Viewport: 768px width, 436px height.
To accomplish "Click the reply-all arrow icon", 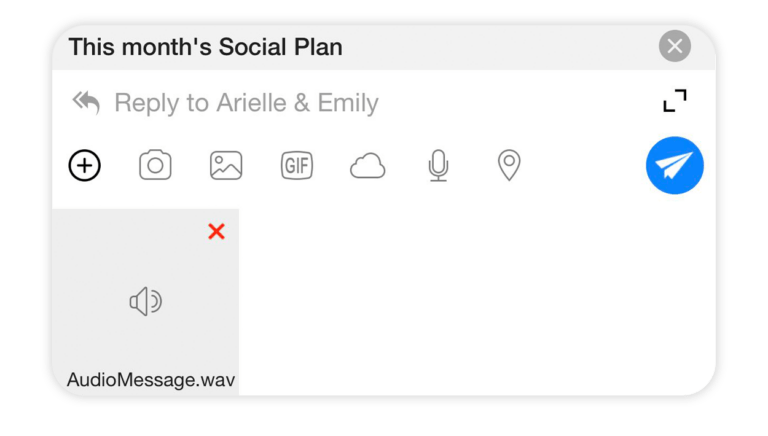I will pos(87,102).
